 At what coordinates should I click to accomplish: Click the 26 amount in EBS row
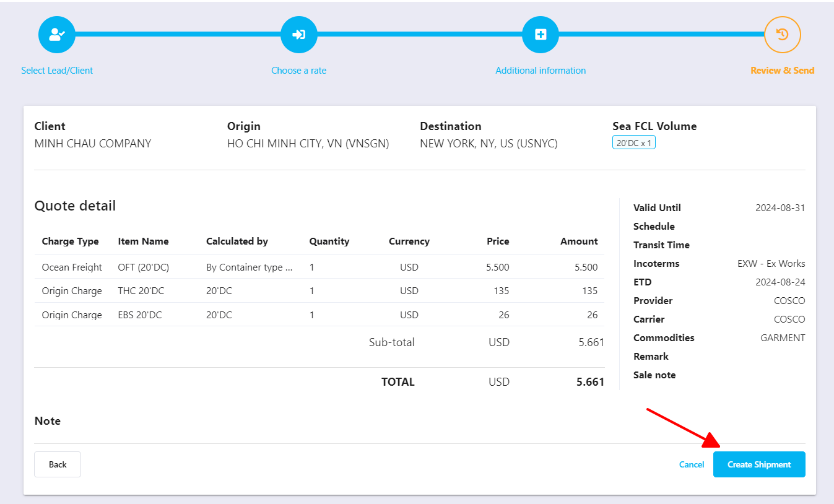point(593,315)
